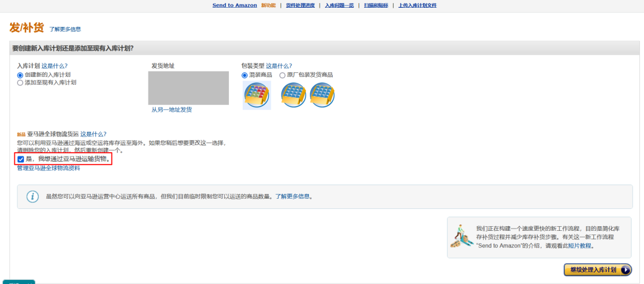Open 上传入库计划文件 in top navigation
Image resolution: width=644 pixels, height=284 pixels.
(x=417, y=5)
